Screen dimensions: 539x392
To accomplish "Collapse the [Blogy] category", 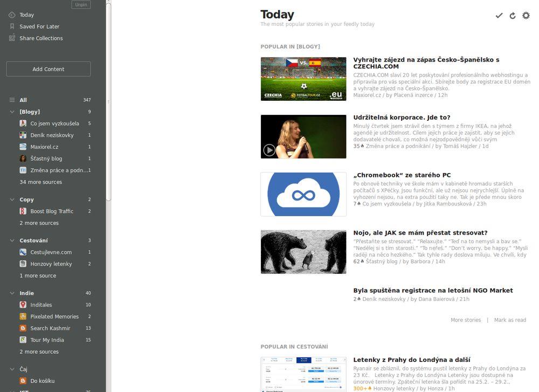I will (12, 112).
